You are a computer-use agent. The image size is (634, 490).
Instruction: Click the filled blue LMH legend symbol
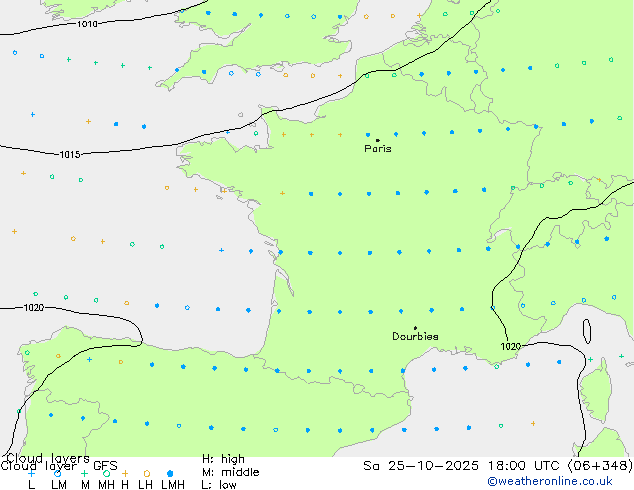[x=170, y=473]
